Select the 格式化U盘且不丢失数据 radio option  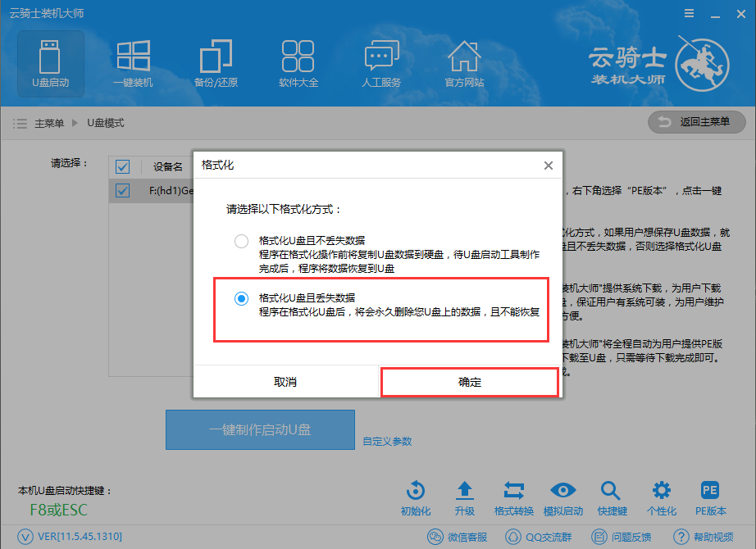point(241,242)
